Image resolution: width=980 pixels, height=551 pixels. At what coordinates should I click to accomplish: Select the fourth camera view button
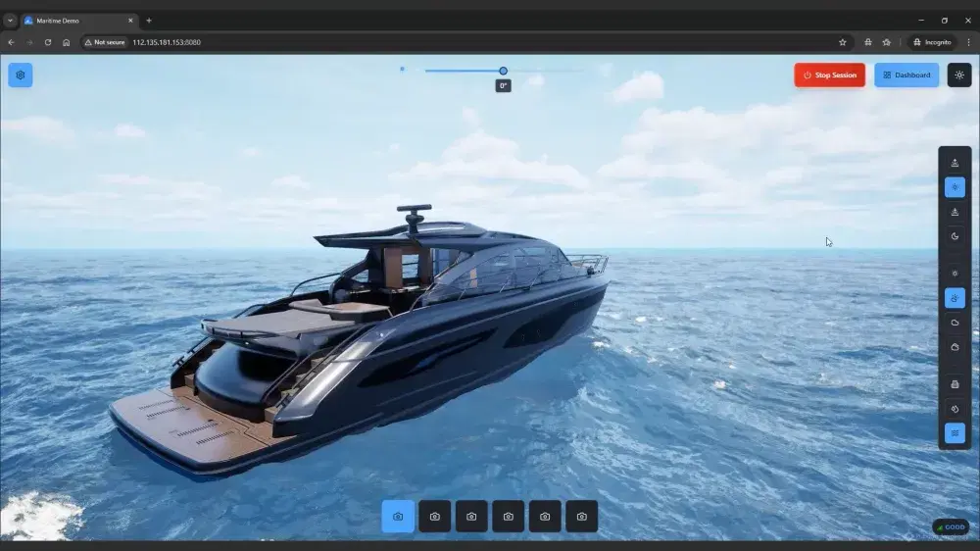pyautogui.click(x=508, y=517)
